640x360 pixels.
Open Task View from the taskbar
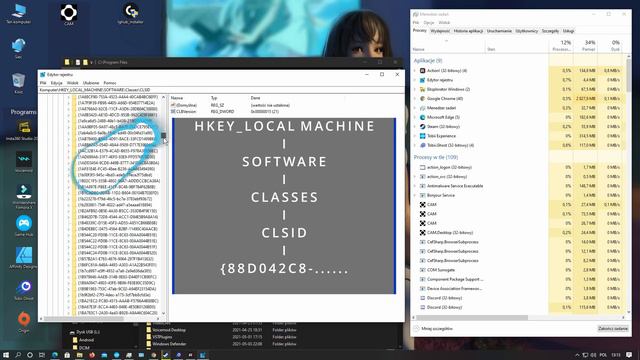tap(42, 355)
